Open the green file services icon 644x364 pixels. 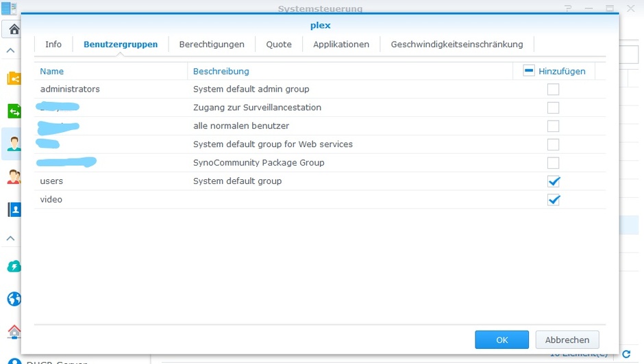(x=14, y=112)
